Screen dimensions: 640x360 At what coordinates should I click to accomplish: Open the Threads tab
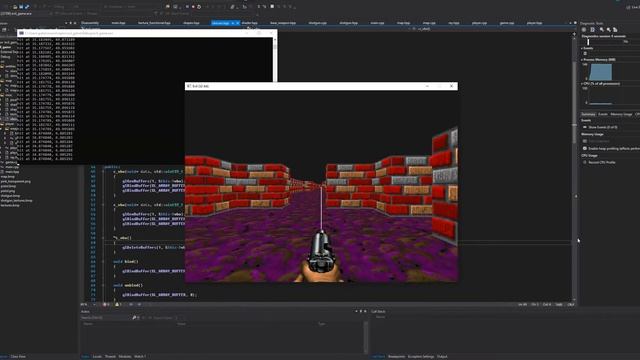pos(111,357)
